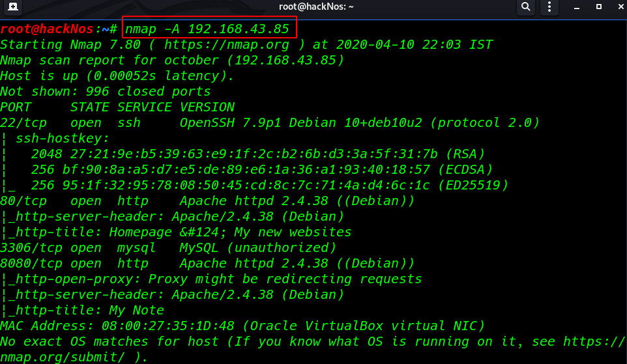Click the 2048 RSA hostkey line
Image resolution: width=627 pixels, height=364 pixels.
point(242,154)
